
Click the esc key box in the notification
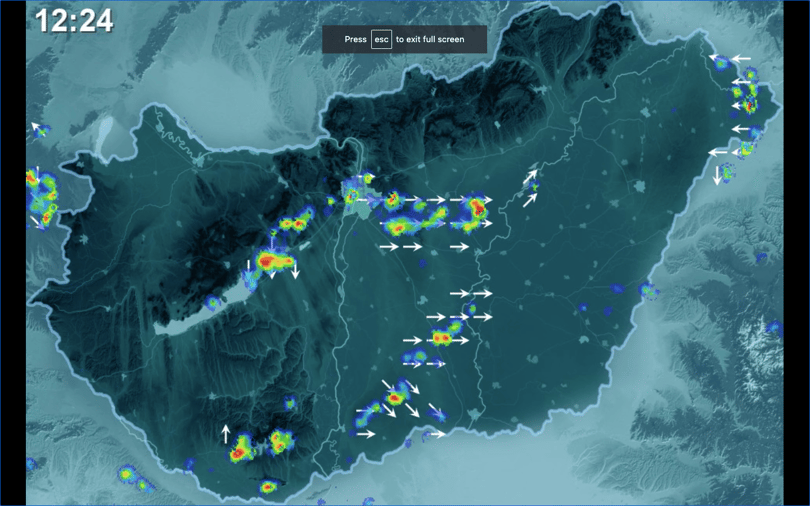381,39
